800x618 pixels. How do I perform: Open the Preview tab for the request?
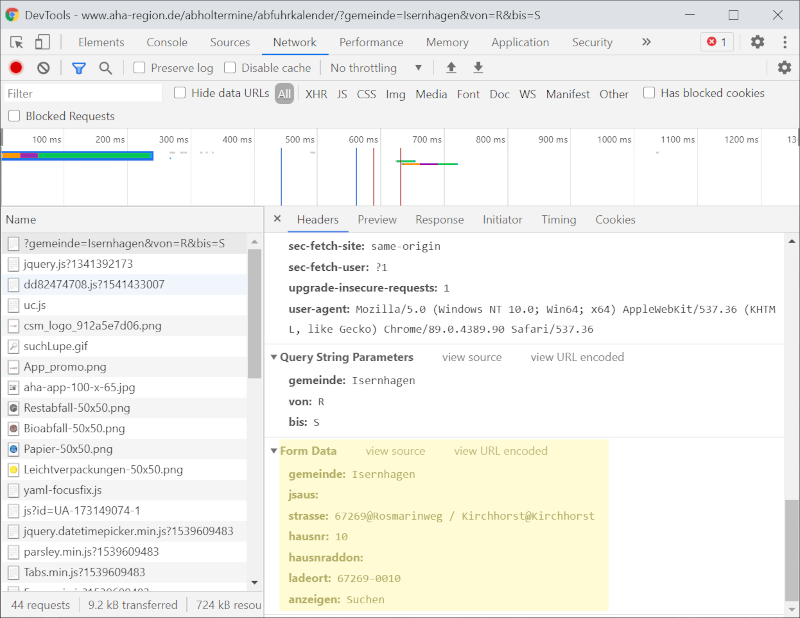point(377,219)
